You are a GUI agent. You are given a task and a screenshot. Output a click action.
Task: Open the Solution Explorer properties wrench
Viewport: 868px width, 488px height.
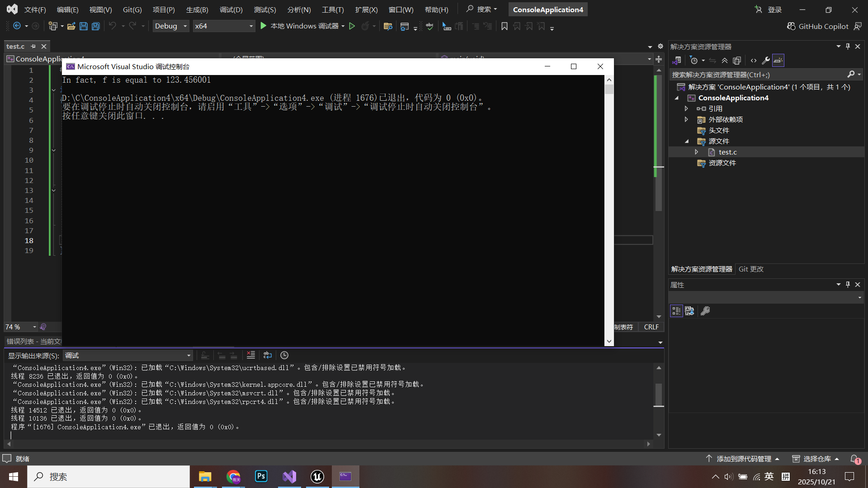[x=766, y=61]
